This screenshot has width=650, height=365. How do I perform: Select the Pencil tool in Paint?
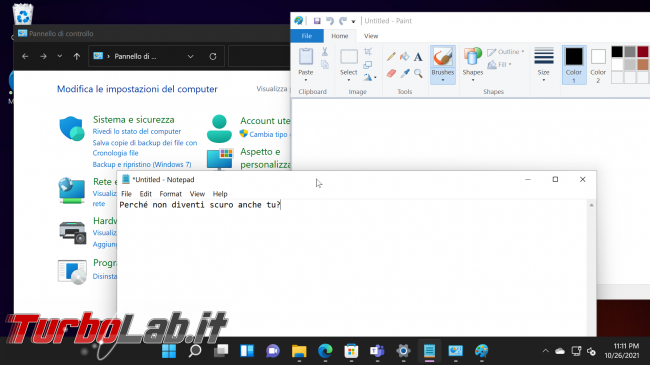pyautogui.click(x=391, y=57)
